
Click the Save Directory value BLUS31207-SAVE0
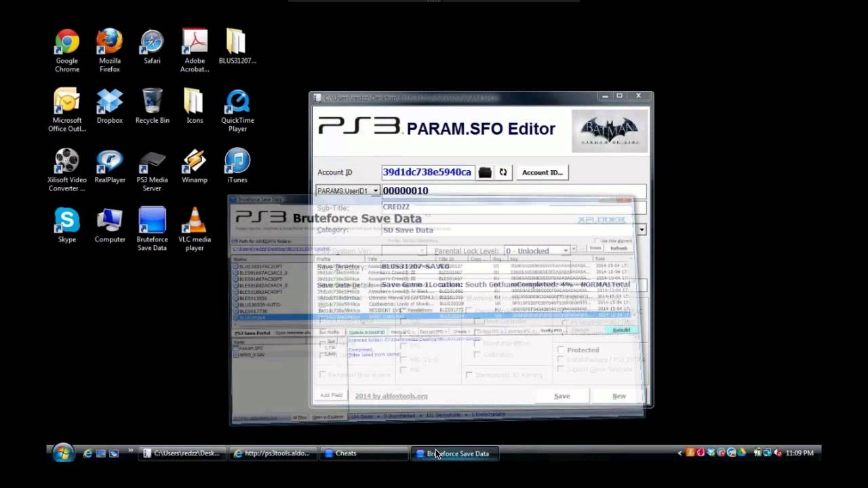[x=415, y=267]
